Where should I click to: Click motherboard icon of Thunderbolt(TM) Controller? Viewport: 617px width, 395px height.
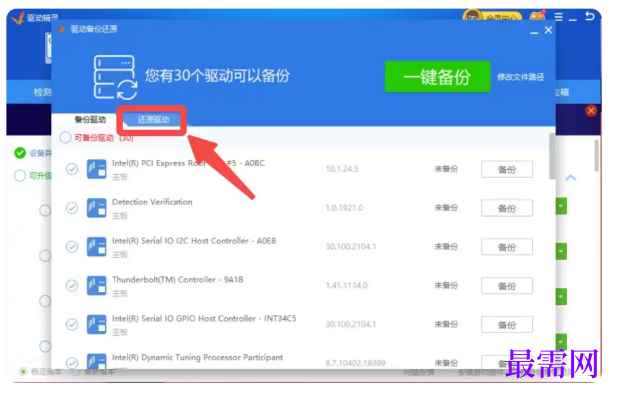(x=96, y=286)
